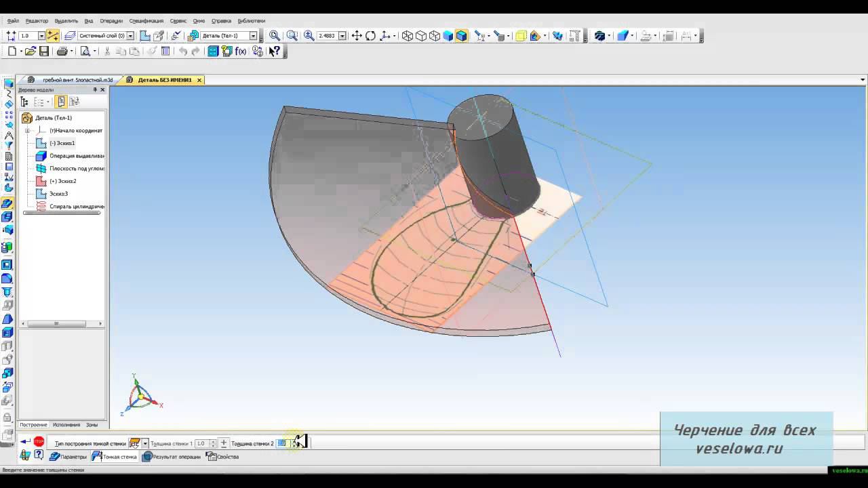Select Плоскость под углом in the tree
Screen dimensions: 868x488
pyautogui.click(x=77, y=169)
